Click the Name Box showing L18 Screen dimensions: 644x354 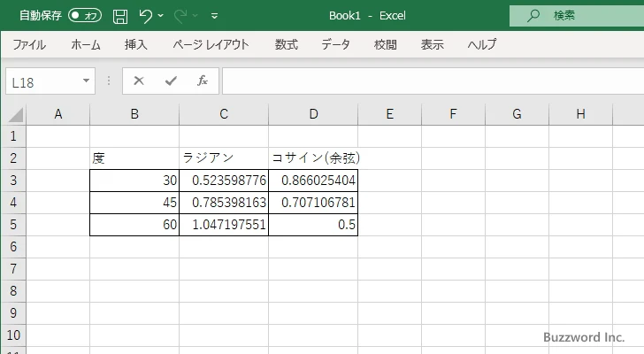pyautogui.click(x=43, y=81)
